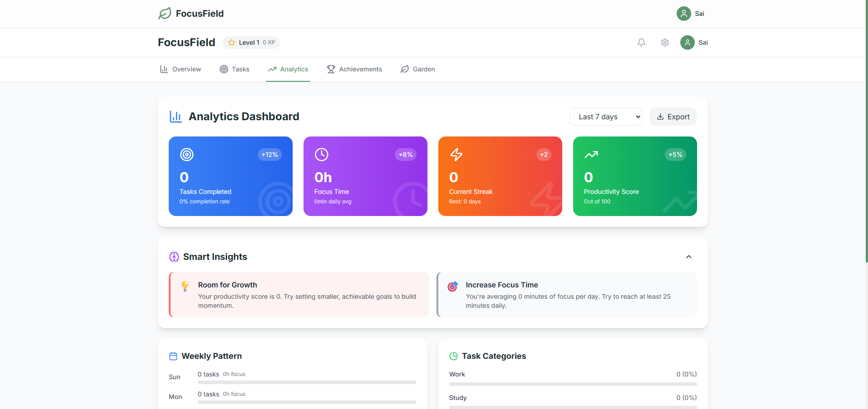Click the Sunday focus progress bar

point(307,382)
